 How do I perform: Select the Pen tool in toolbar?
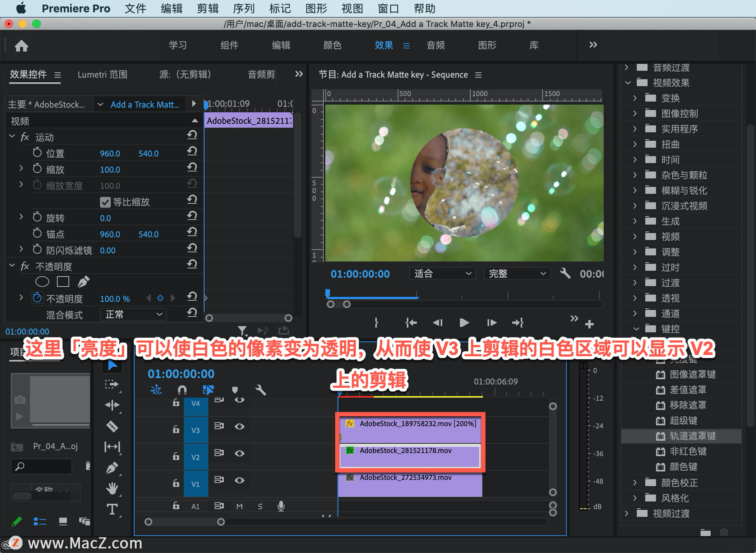pos(112,468)
